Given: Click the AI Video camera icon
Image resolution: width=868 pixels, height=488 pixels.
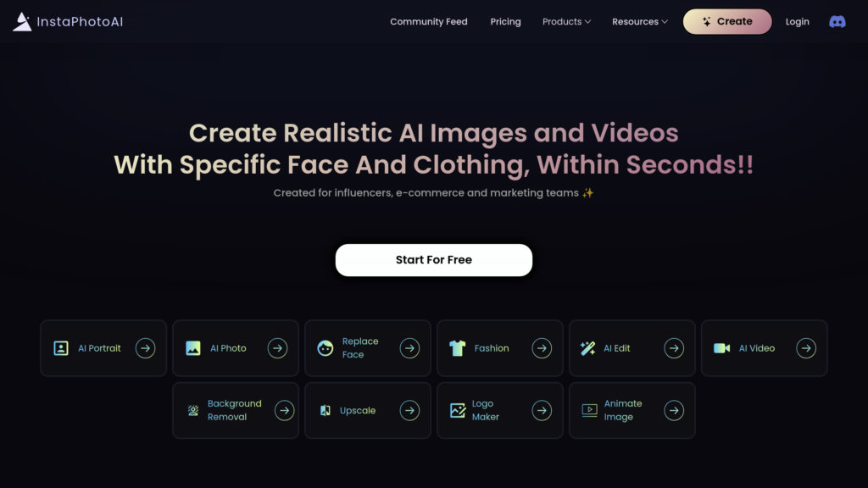Looking at the screenshot, I should click(x=721, y=348).
